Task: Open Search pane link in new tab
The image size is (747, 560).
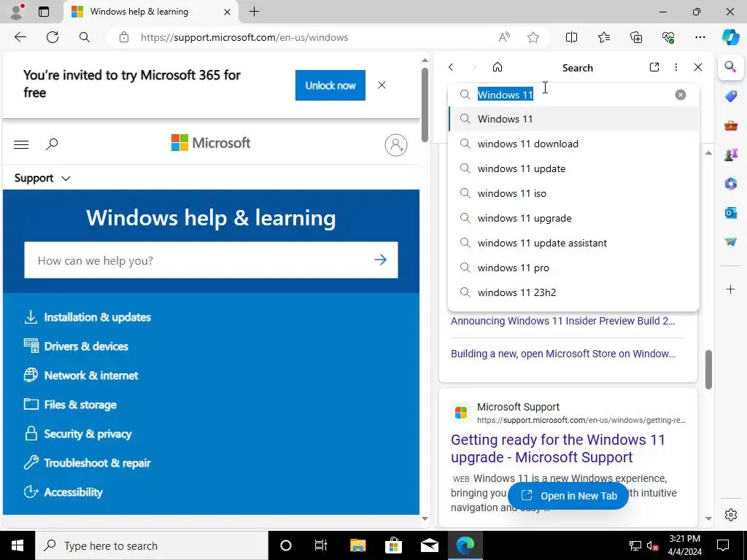Action: (x=654, y=67)
